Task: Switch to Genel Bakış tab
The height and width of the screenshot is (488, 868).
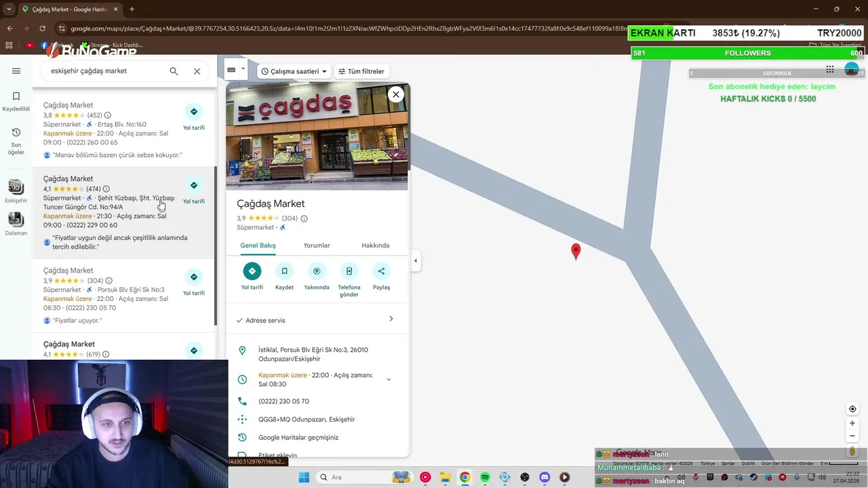Action: (258, 245)
